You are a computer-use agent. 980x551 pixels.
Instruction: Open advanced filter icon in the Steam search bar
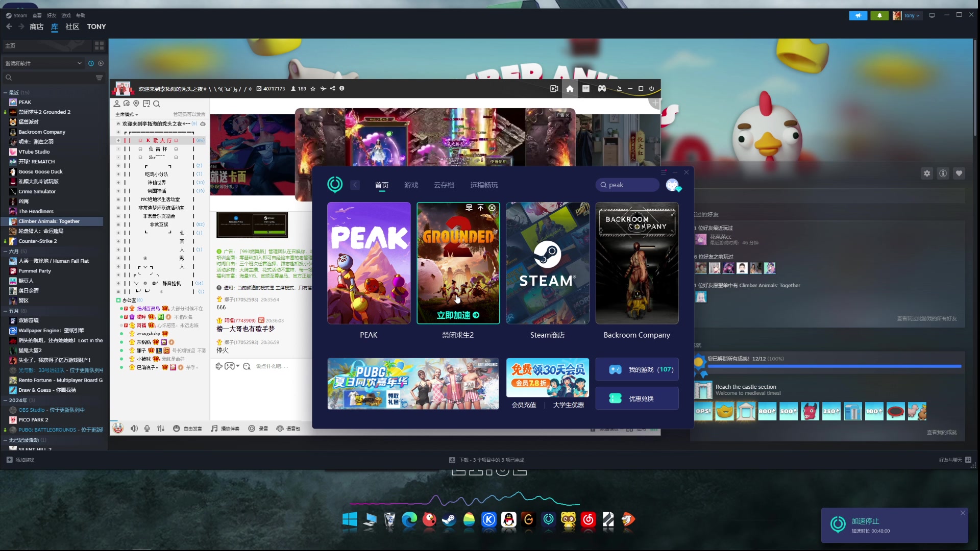click(99, 78)
